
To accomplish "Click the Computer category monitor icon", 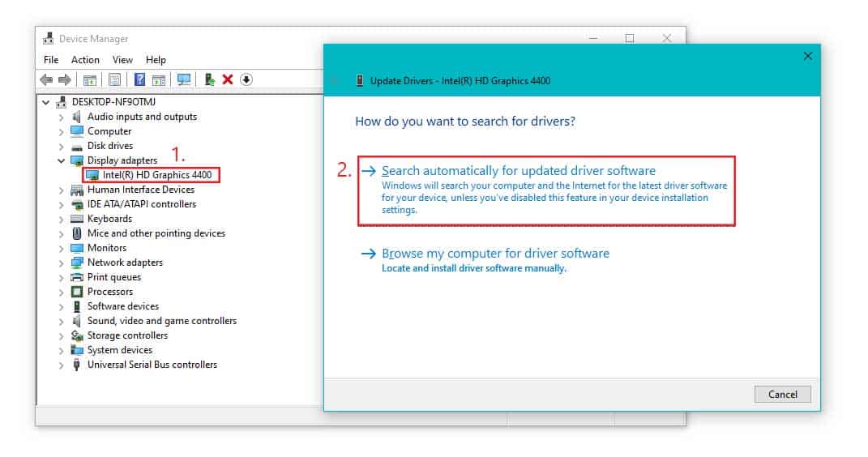I will (x=77, y=131).
